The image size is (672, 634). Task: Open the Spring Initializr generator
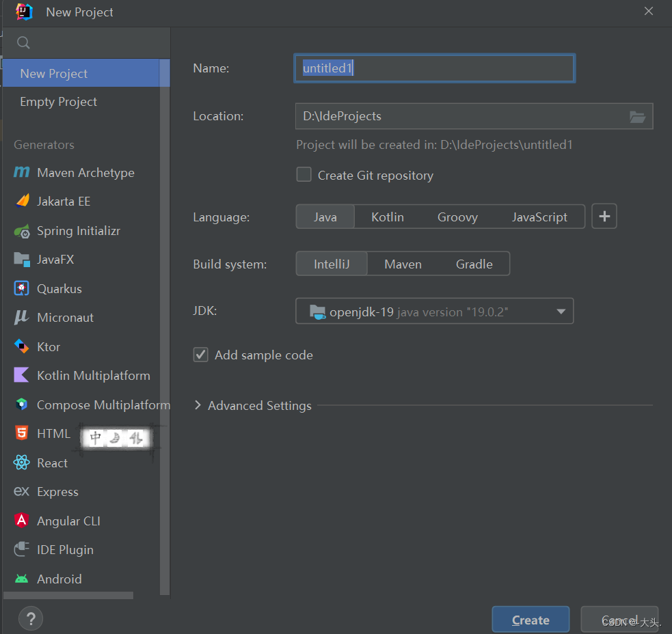(75, 231)
